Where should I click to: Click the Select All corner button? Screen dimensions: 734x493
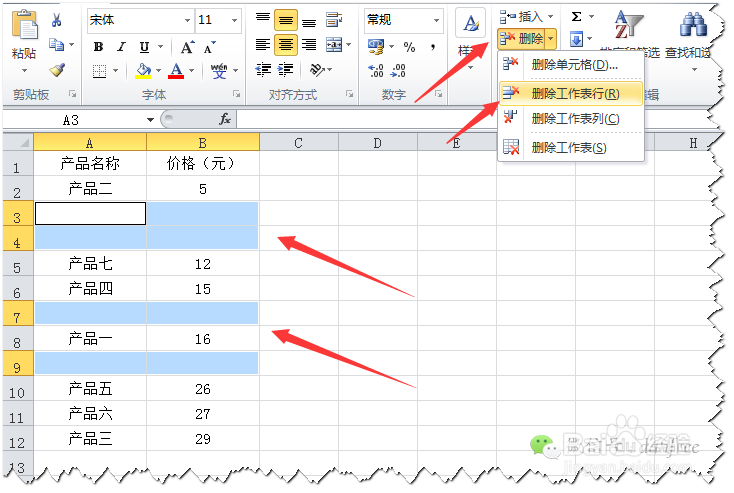click(18, 142)
